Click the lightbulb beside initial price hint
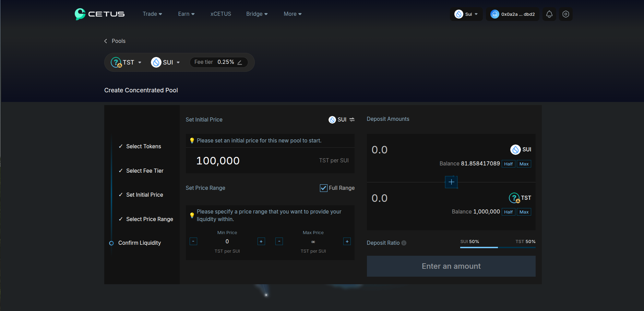Image resolution: width=644 pixels, height=311 pixels. tap(192, 141)
